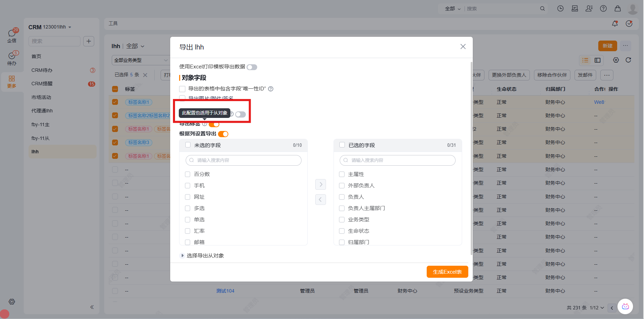The height and width of the screenshot is (319, 644).
Task: Open CRM提醒 in navigation
Action: (42, 84)
